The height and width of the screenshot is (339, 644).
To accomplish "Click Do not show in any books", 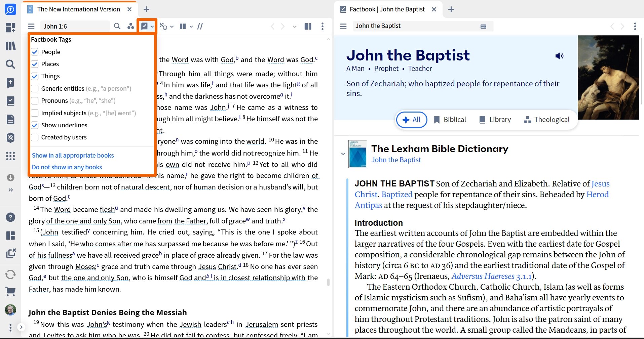I will pyautogui.click(x=67, y=167).
